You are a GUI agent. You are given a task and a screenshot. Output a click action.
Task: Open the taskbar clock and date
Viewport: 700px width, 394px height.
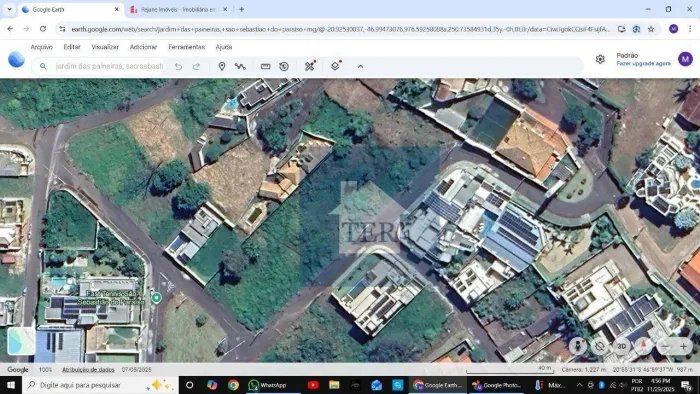pos(660,385)
